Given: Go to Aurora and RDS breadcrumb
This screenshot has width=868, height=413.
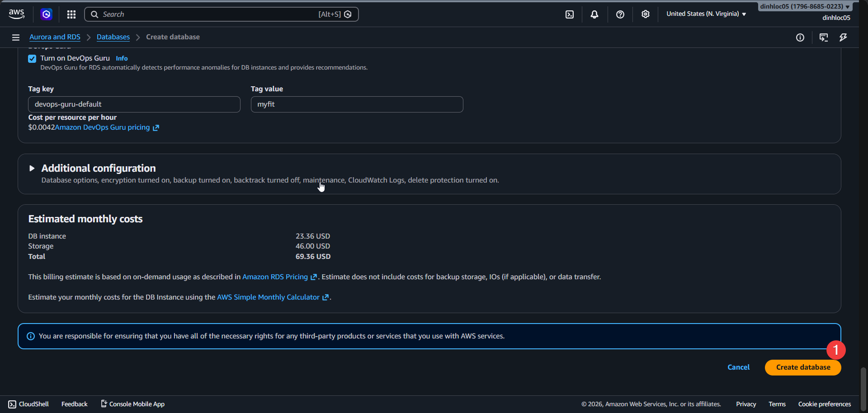Looking at the screenshot, I should (x=55, y=37).
